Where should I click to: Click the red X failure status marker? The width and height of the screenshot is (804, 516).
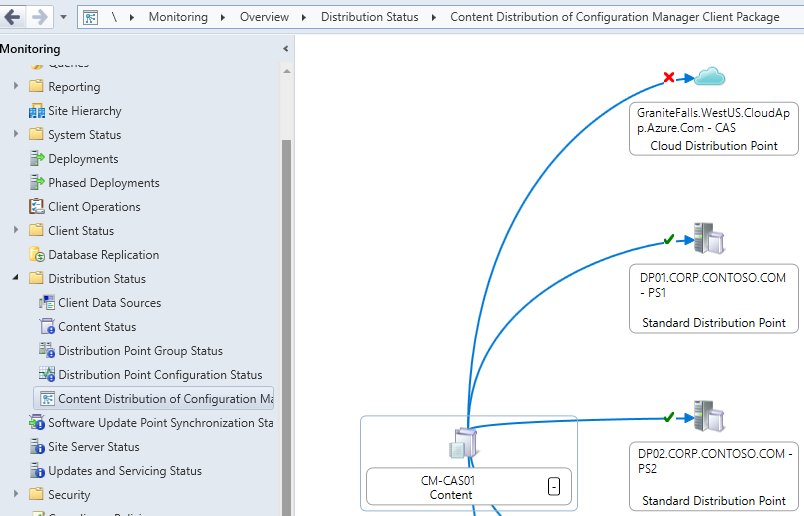[x=669, y=77]
